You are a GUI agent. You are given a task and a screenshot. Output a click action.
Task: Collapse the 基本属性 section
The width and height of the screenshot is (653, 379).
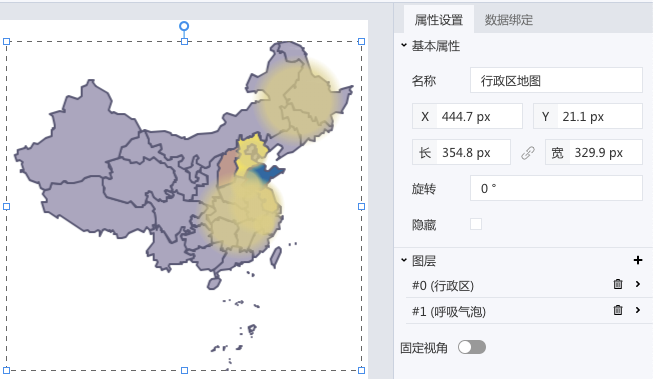coord(404,45)
